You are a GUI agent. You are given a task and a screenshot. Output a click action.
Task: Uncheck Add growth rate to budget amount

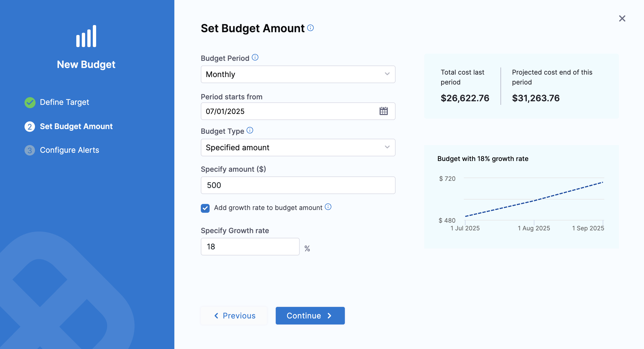coord(205,208)
